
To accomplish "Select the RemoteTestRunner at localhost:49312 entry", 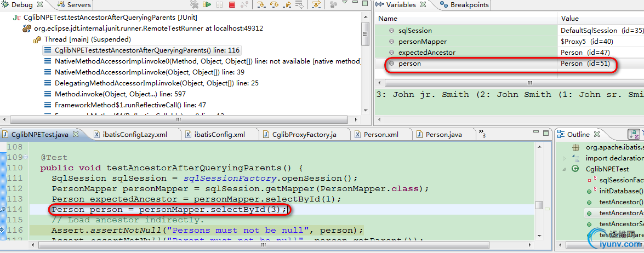I will pos(143,28).
